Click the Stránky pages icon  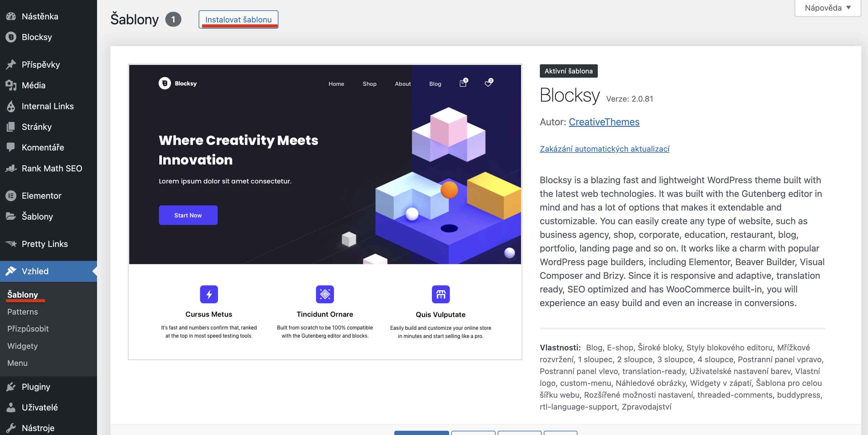pos(11,127)
